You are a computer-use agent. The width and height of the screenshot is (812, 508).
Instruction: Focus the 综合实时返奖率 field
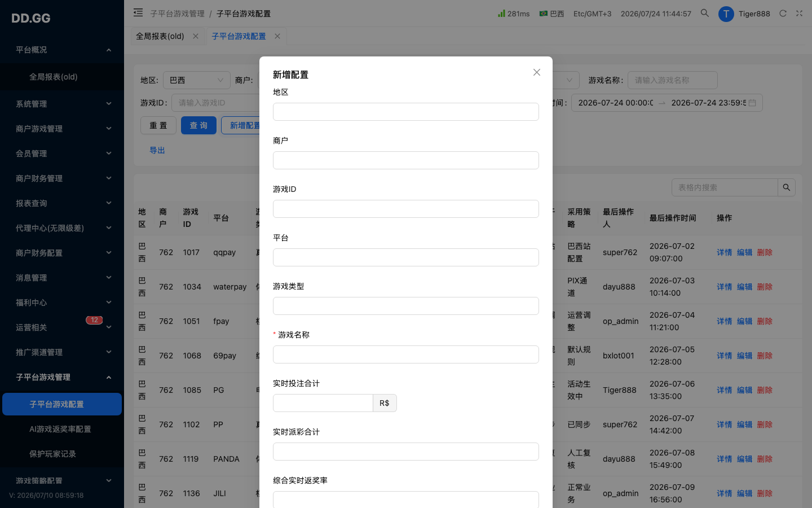(x=406, y=500)
